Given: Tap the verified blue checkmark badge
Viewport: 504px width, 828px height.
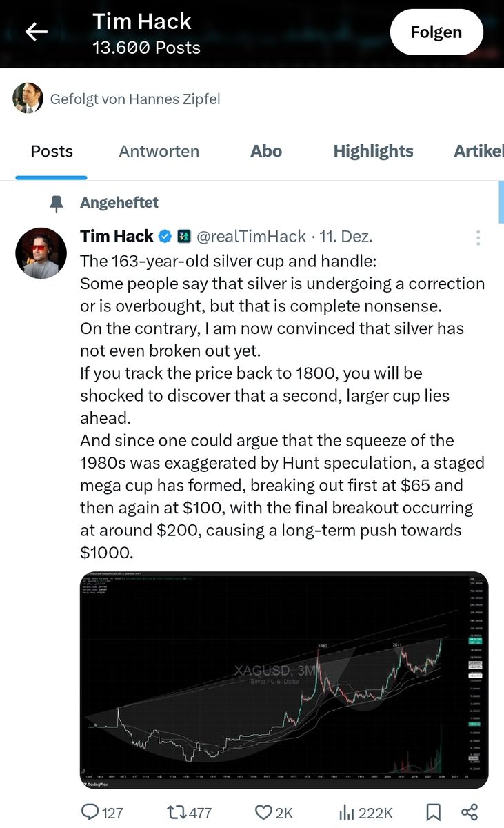Looking at the screenshot, I should [x=165, y=237].
